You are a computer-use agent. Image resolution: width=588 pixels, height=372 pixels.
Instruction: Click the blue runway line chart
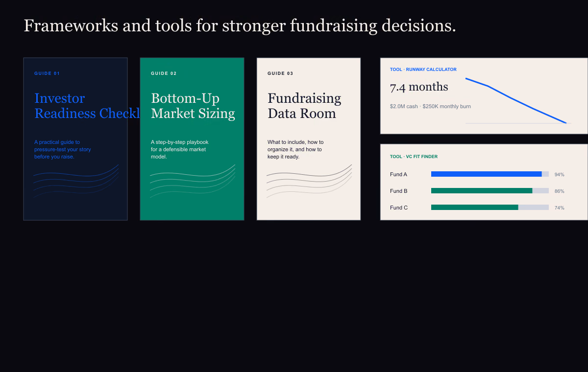tap(516, 100)
